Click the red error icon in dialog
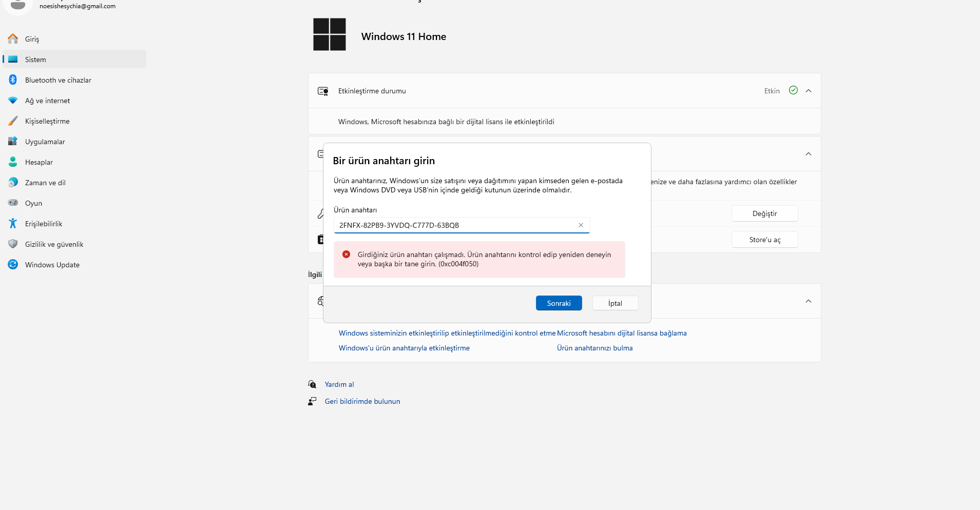 click(x=347, y=254)
